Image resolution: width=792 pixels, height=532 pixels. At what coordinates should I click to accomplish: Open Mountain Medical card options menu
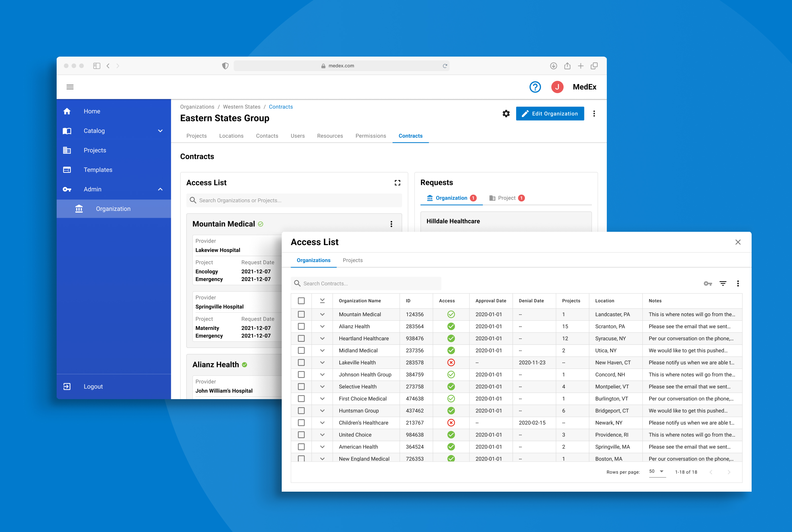[x=391, y=224]
